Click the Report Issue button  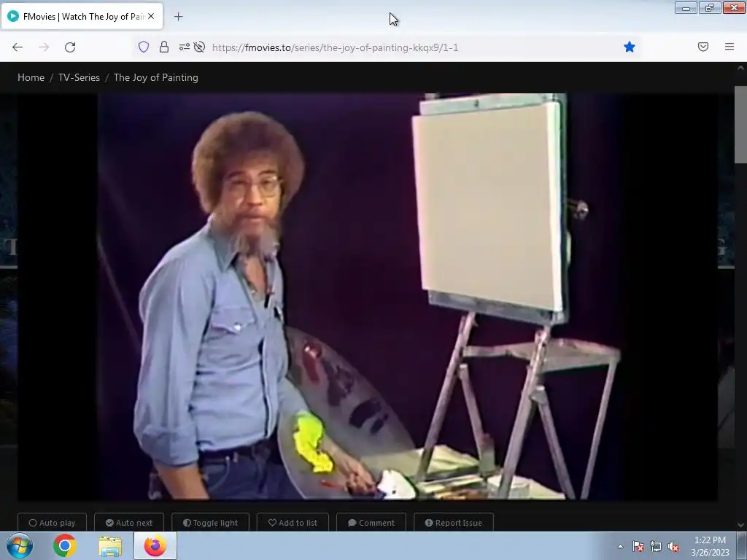click(x=454, y=522)
